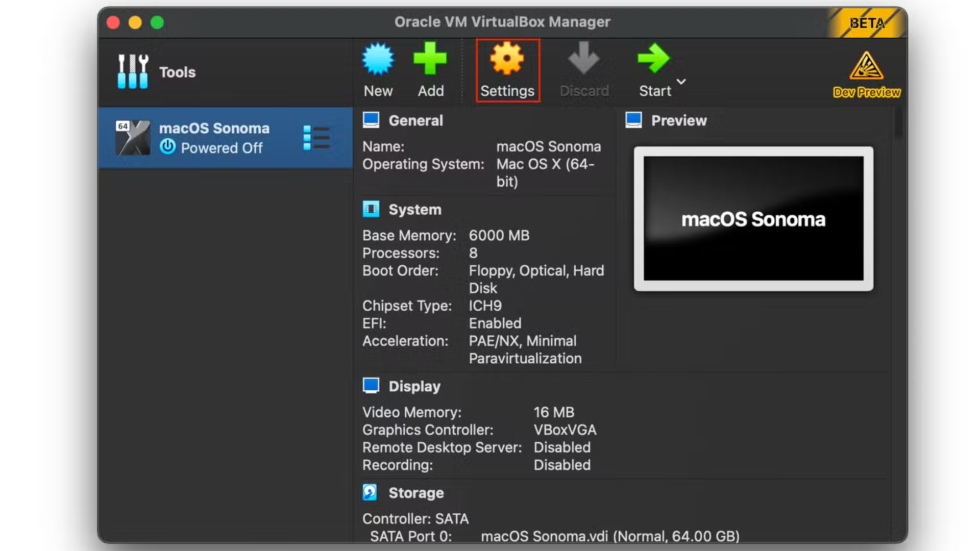Click the Mac OS X (64-bit) value

(546, 172)
